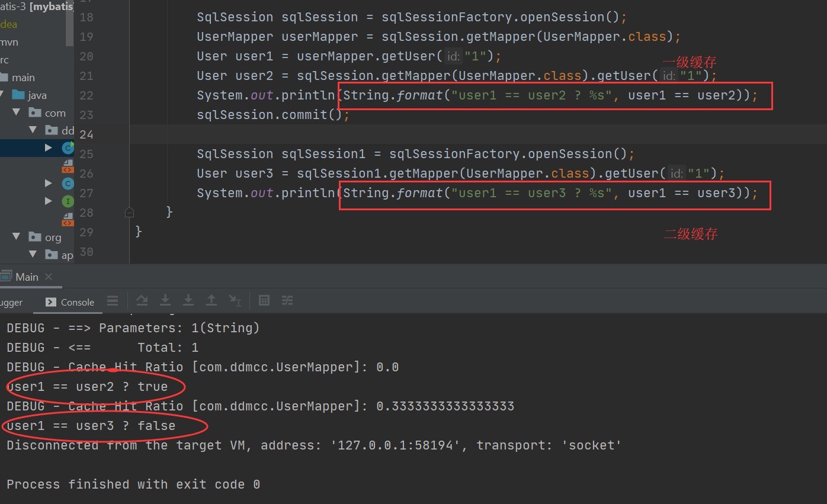Select the main folder in project tree
Screen dimensions: 827x504
click(23, 78)
